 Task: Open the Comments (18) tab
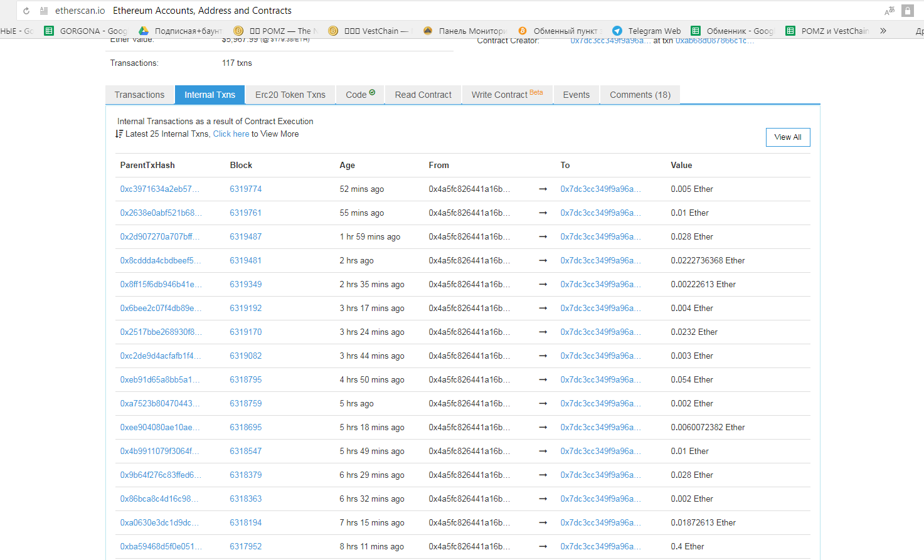coord(640,95)
